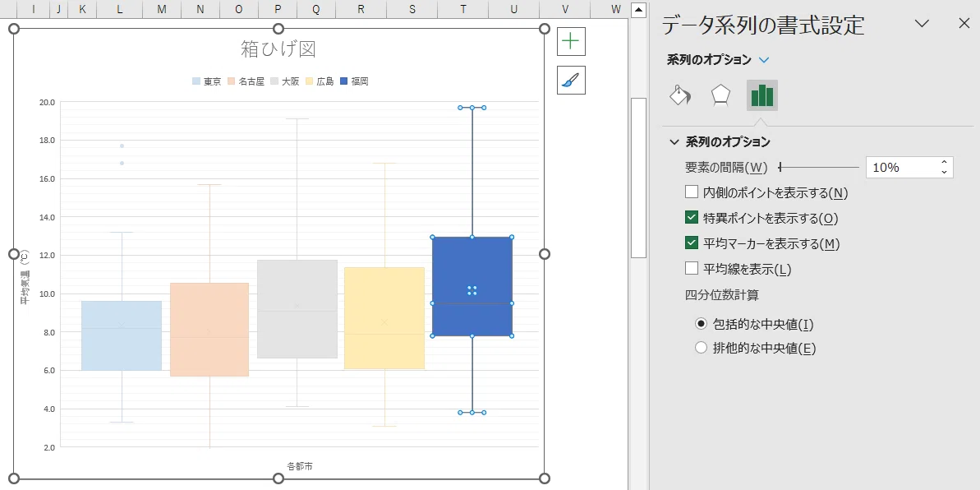Click the Chart Styles paintbrush button
Viewport: 980px width, 490px height.
click(571, 80)
